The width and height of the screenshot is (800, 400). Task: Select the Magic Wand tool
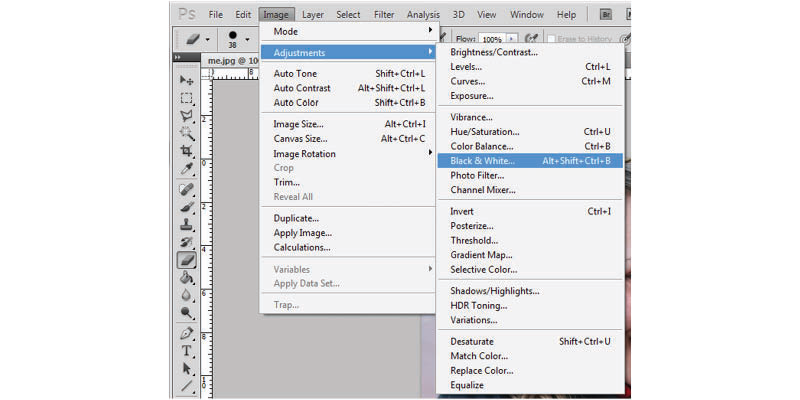(x=187, y=134)
